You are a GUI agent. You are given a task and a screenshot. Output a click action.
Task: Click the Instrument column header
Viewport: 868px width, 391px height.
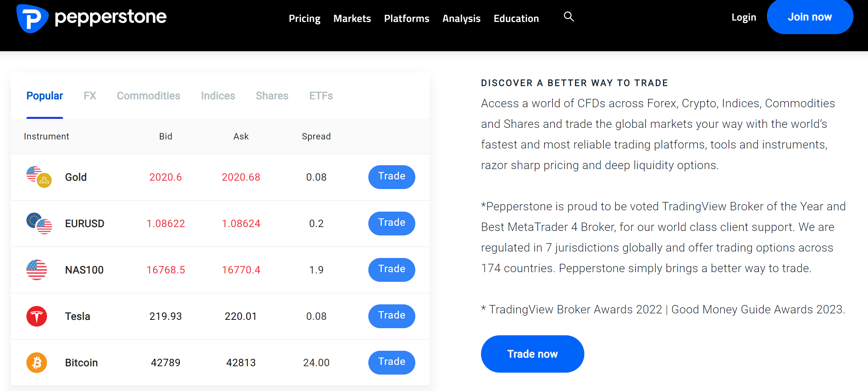[x=46, y=137]
